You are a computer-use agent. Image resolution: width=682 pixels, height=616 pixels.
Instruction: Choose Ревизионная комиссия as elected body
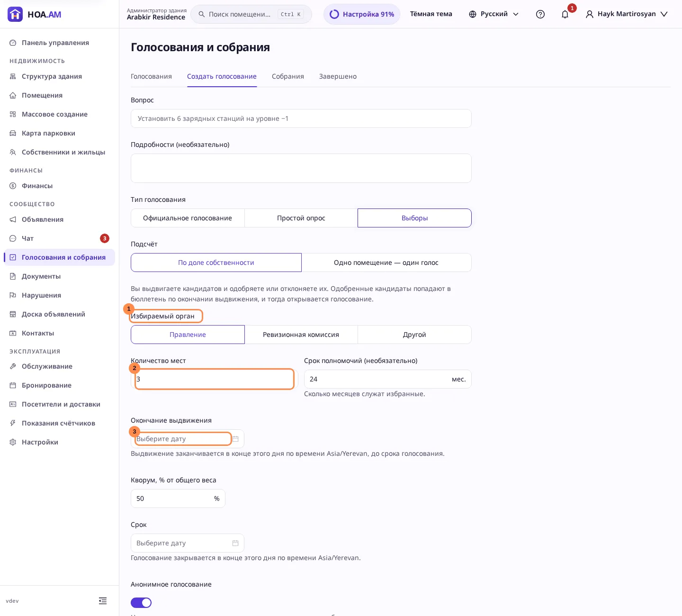(x=301, y=335)
